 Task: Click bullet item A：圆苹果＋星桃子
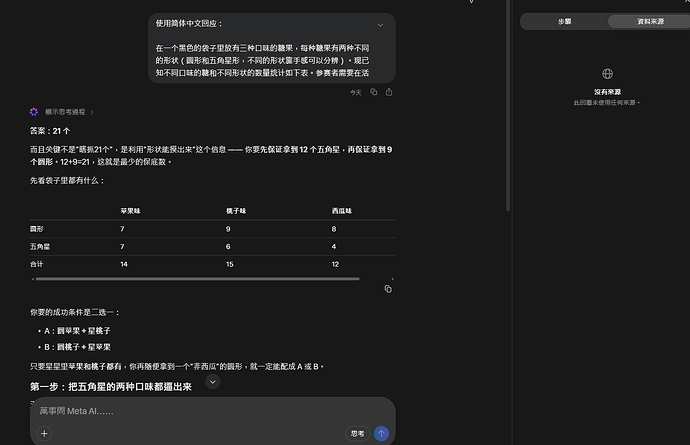tap(77, 331)
